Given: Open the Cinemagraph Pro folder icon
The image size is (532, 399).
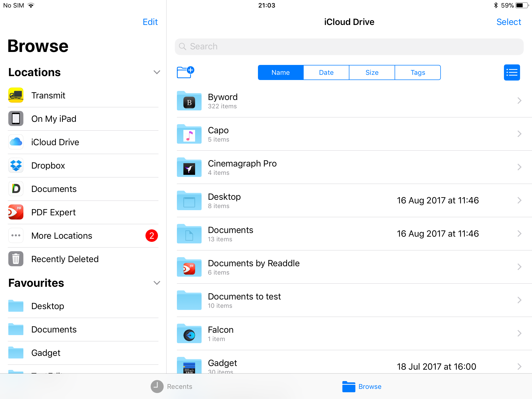Looking at the screenshot, I should point(189,167).
